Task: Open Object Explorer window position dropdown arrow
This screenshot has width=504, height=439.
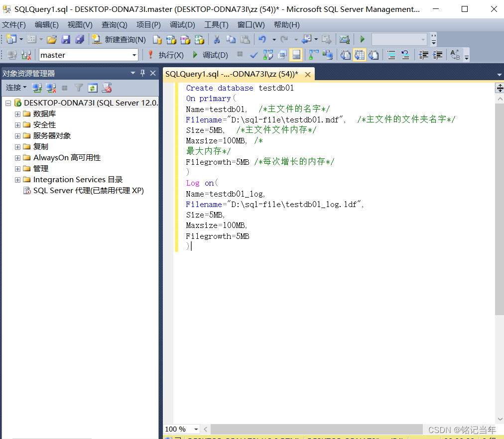Action: (133, 73)
